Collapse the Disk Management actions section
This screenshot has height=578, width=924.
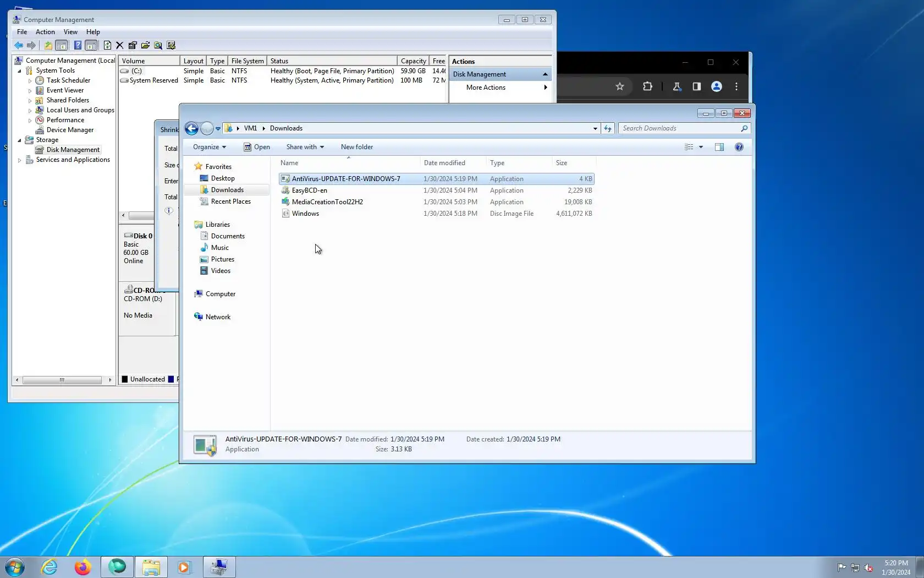[545, 74]
